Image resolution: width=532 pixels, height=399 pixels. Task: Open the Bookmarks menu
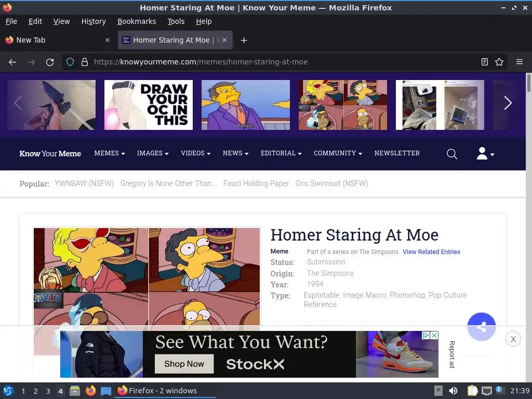[x=137, y=21]
